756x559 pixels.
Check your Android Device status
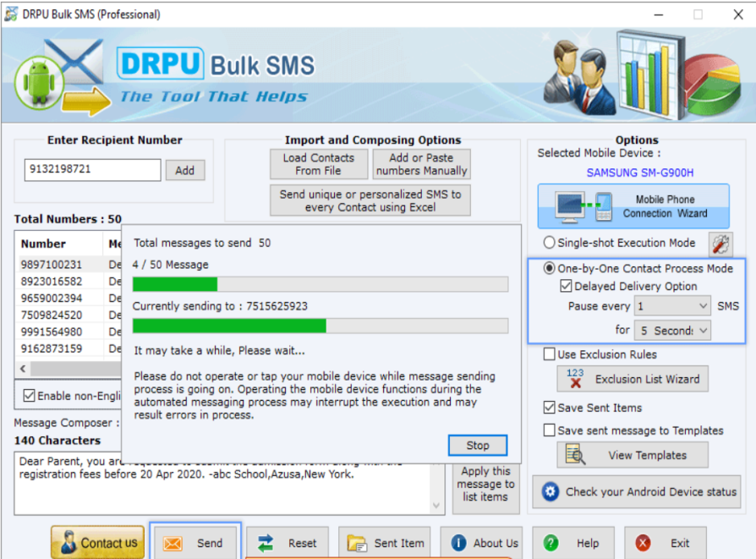coord(639,491)
